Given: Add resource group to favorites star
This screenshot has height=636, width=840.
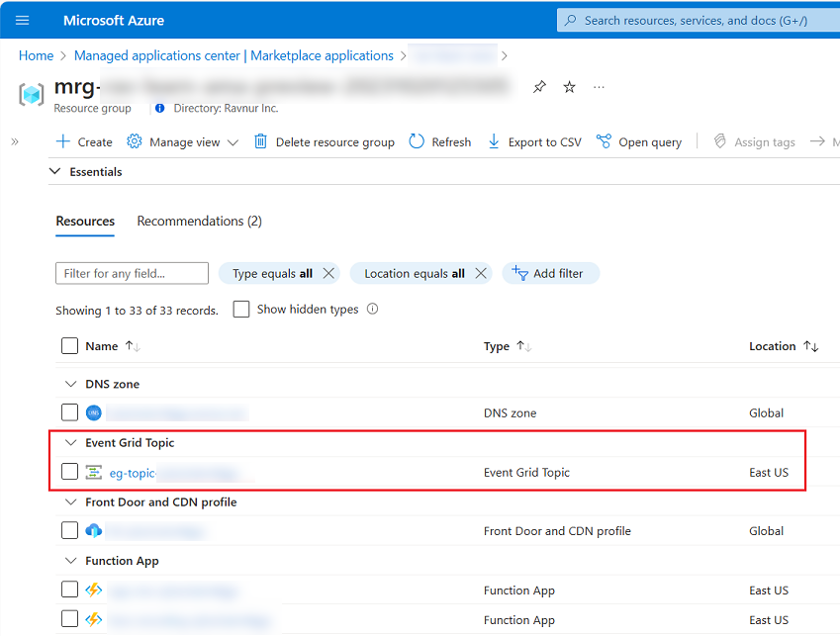Looking at the screenshot, I should coord(570,87).
